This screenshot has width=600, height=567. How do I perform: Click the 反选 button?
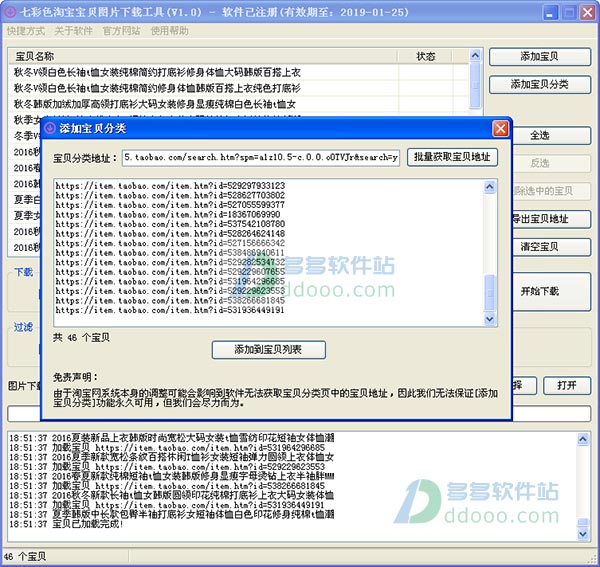551,163
